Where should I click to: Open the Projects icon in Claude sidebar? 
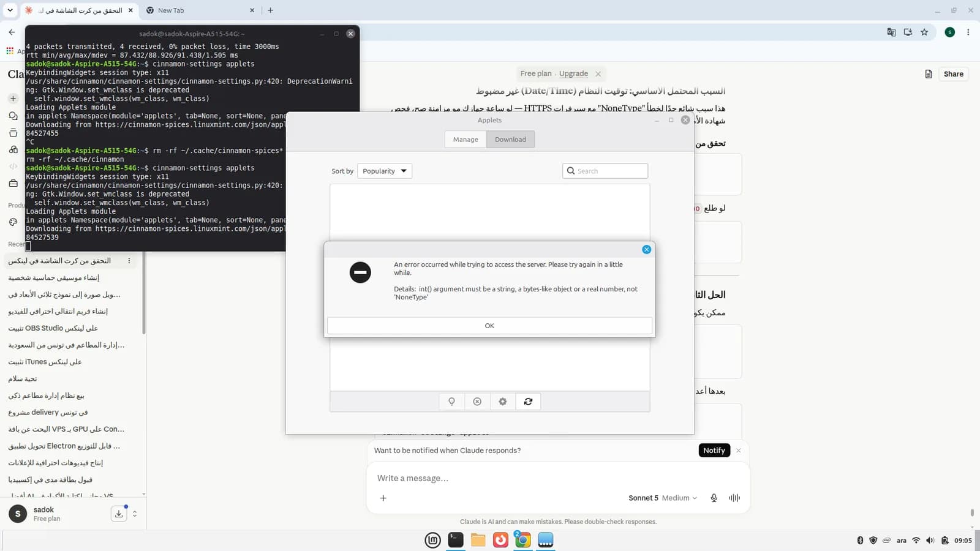tap(13, 133)
